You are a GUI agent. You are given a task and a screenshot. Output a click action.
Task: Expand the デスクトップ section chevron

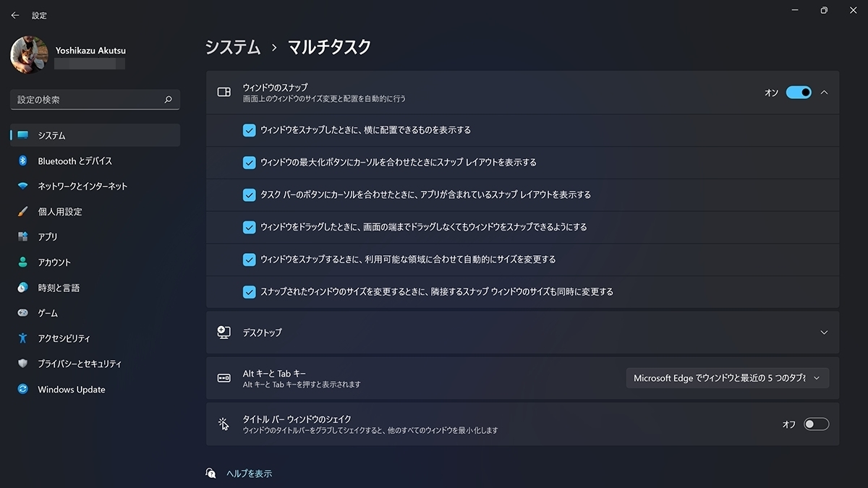[x=824, y=333]
